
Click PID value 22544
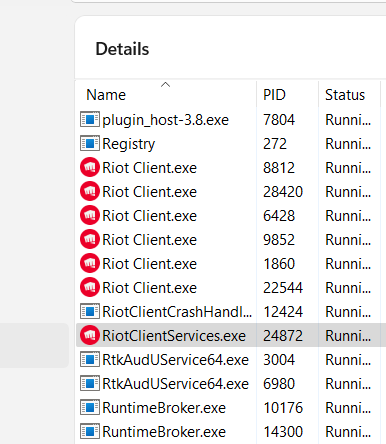tap(283, 288)
